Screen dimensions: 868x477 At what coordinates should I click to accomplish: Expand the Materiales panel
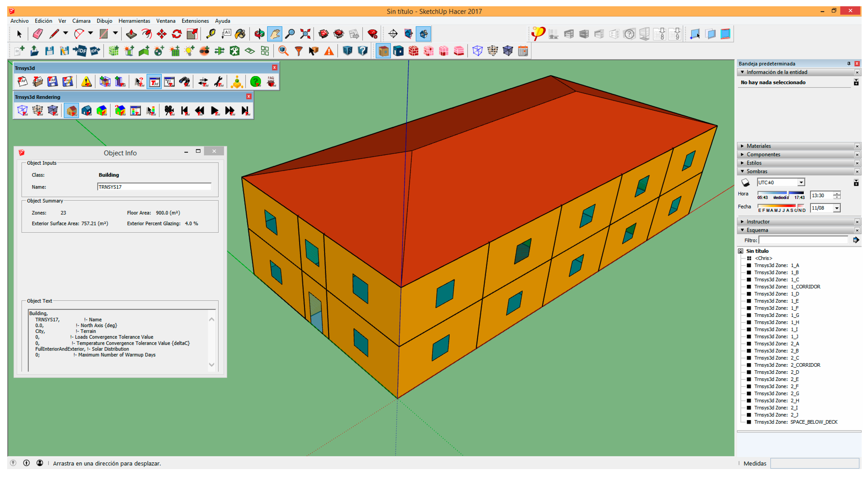[x=758, y=146]
